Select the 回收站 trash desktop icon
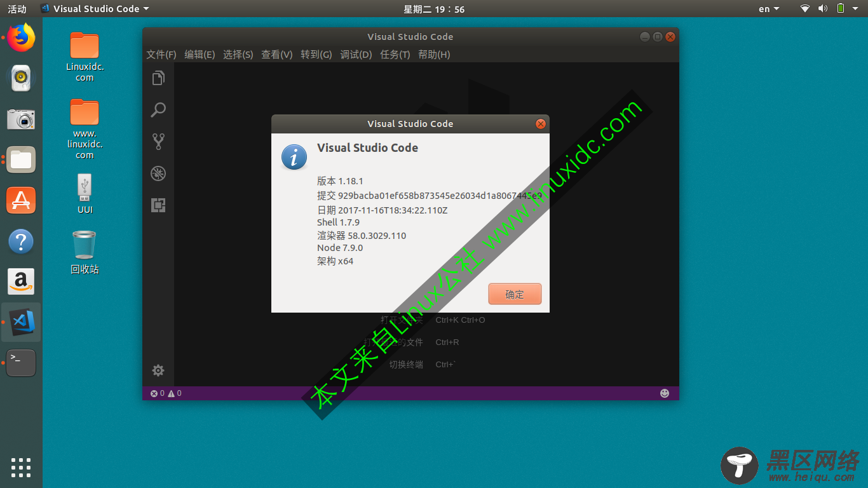 tap(85, 252)
